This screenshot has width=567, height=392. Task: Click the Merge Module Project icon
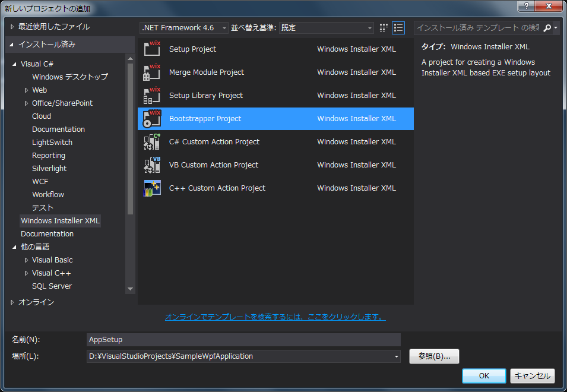click(x=152, y=72)
